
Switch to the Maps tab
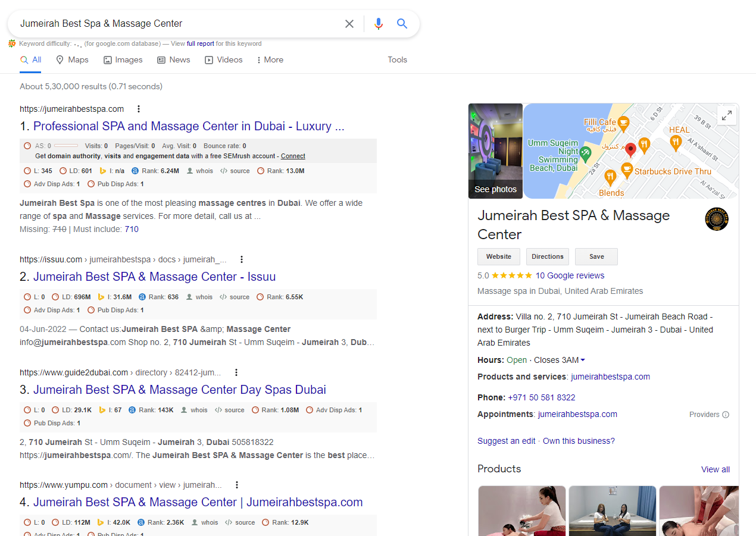(72, 59)
